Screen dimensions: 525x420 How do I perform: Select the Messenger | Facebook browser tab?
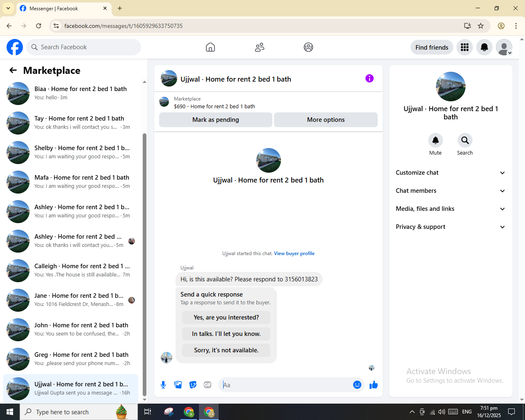click(x=64, y=8)
